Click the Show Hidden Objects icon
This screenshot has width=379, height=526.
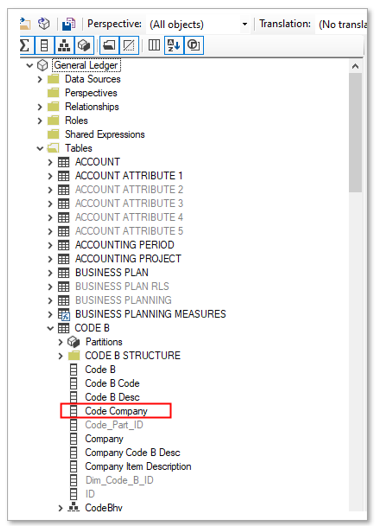click(x=129, y=45)
